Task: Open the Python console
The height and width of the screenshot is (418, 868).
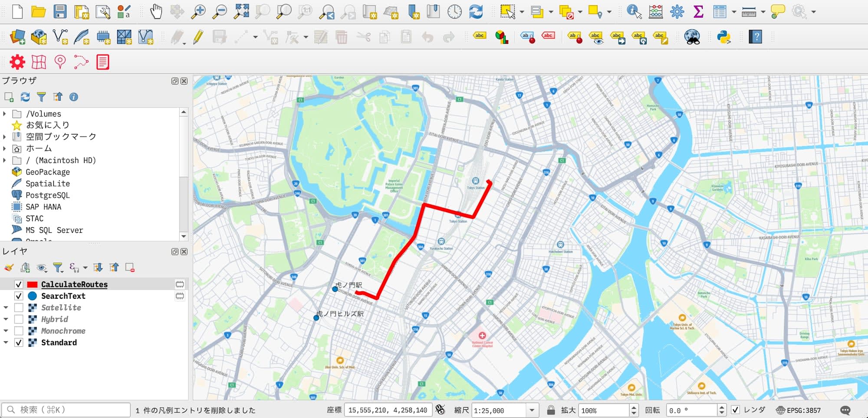Action: coord(724,37)
